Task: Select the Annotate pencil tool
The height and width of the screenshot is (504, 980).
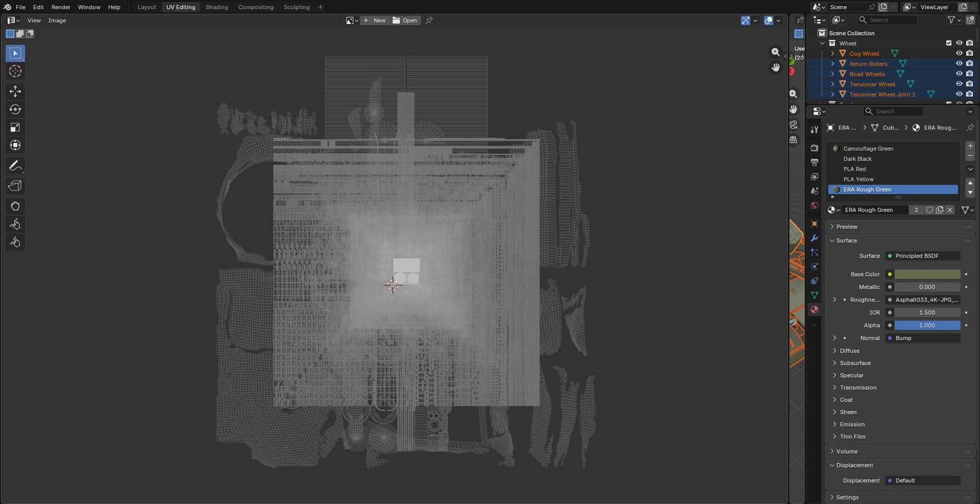Action: point(15,165)
